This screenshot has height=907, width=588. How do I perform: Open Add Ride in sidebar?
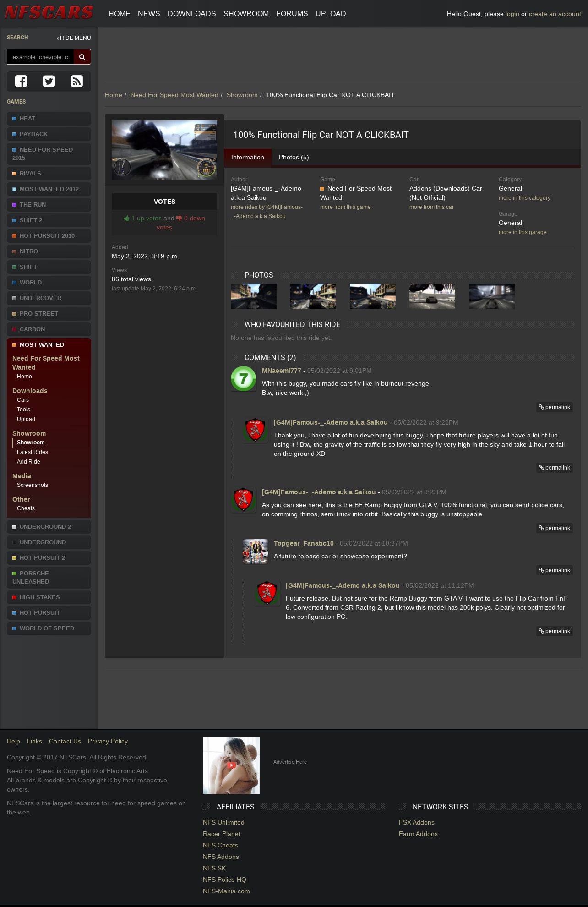click(28, 462)
